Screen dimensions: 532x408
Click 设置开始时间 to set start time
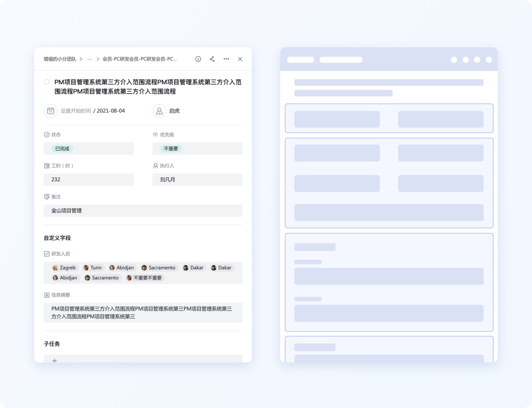[x=76, y=111]
